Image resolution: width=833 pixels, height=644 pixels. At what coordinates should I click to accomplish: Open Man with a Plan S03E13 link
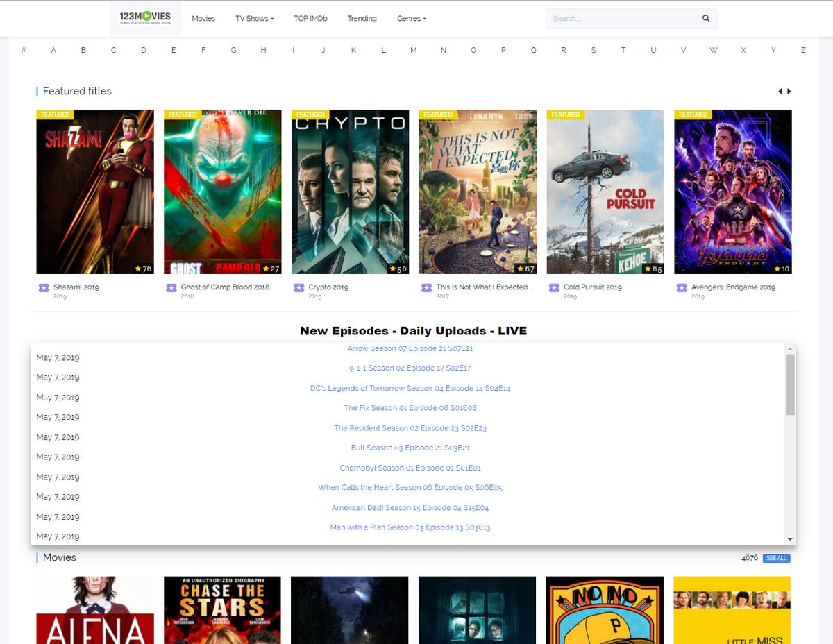point(410,527)
